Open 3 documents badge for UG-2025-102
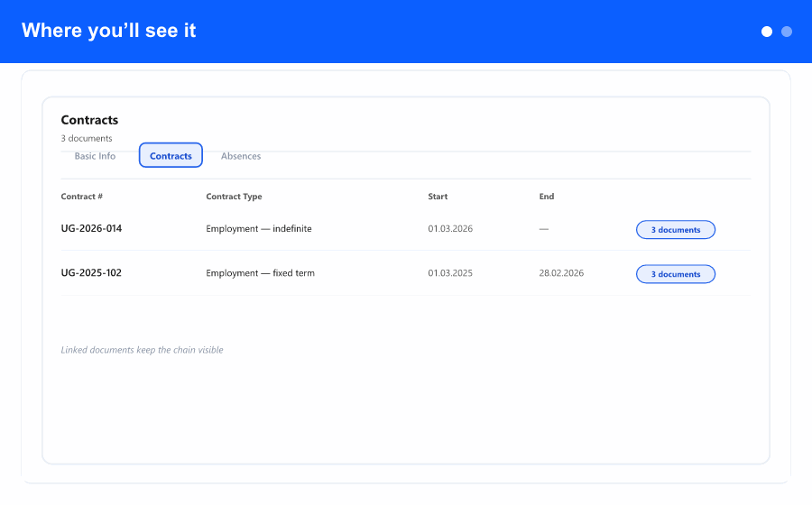The height and width of the screenshot is (505, 812). pos(675,274)
